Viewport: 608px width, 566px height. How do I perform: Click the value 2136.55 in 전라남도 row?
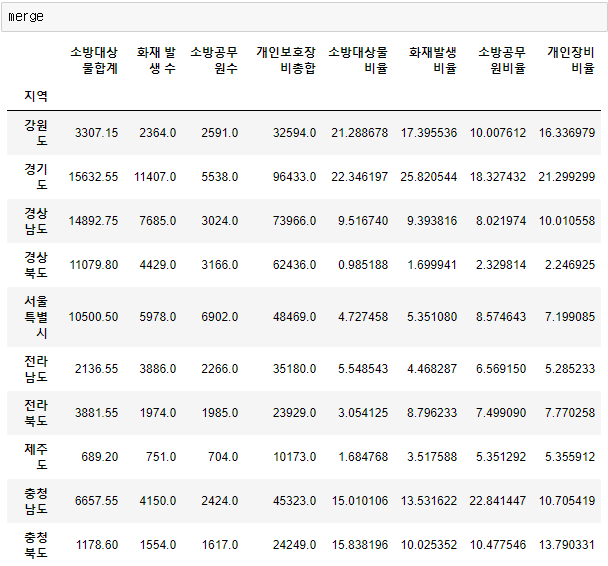[97, 369]
